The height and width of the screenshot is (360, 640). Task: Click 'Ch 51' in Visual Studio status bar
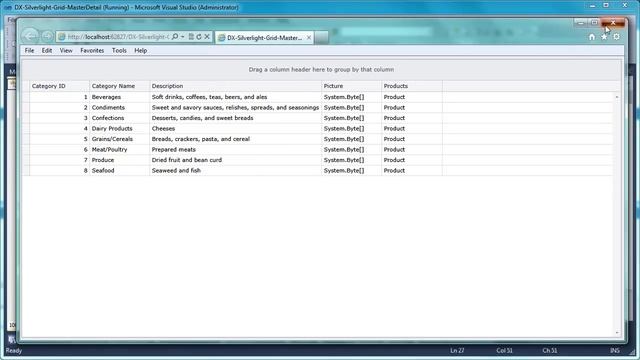pos(550,351)
